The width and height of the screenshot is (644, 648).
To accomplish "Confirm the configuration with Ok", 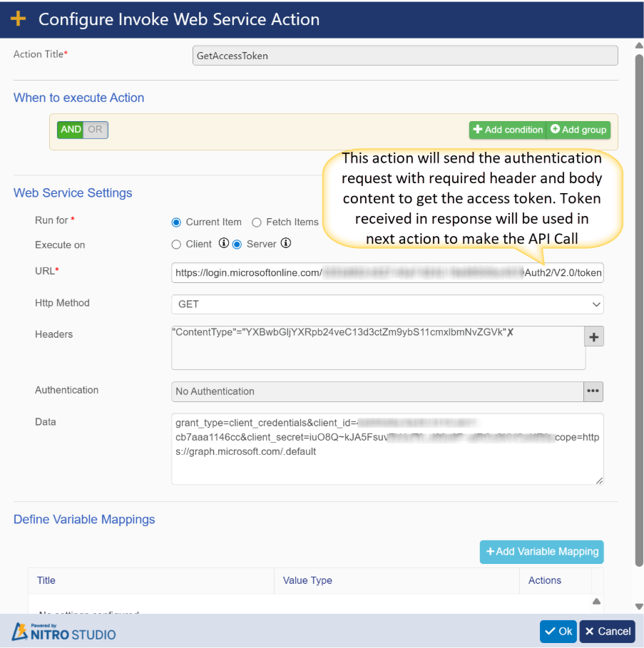I will pyautogui.click(x=558, y=632).
